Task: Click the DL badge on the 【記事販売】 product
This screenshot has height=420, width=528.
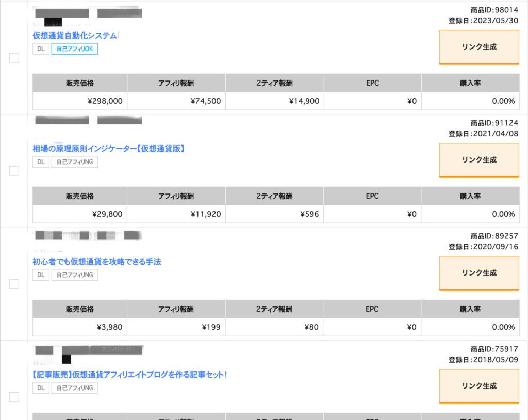Action: [x=40, y=387]
